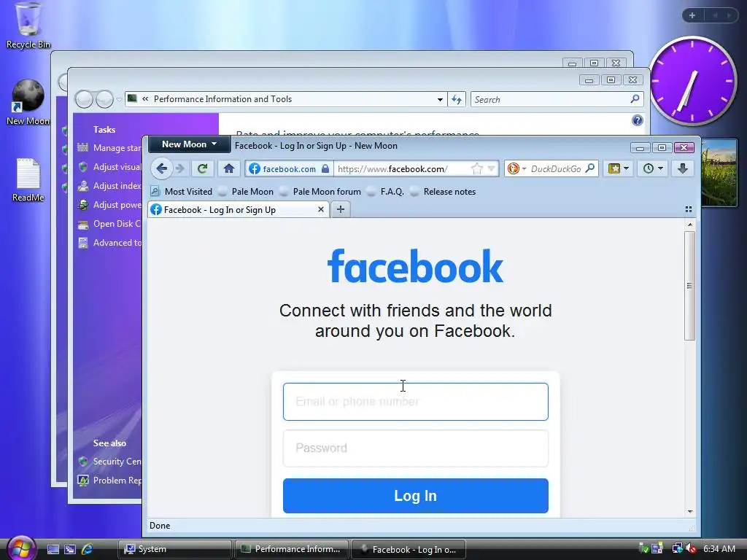The height and width of the screenshot is (560, 747).
Task: Expand the Bookmarks button dropdown arrow
Action: click(626, 168)
